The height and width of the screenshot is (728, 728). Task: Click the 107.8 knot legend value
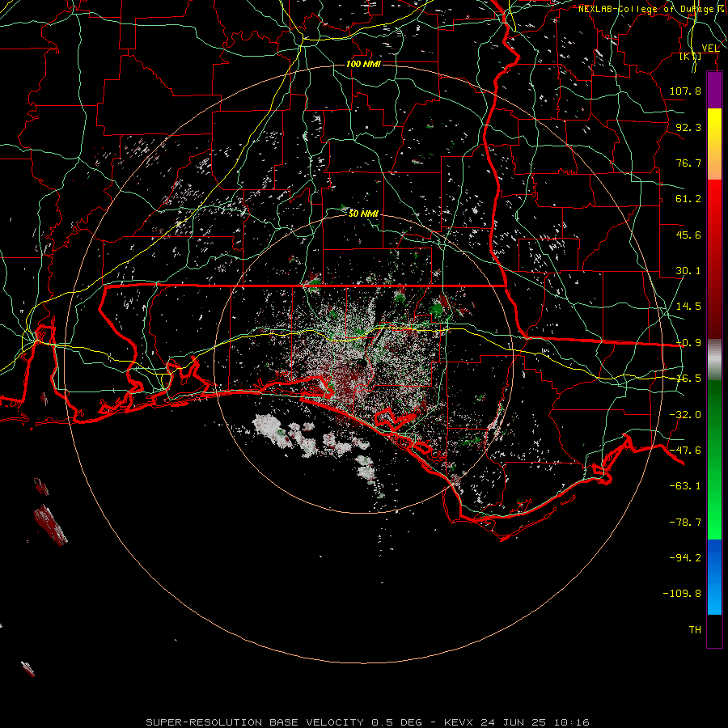(685, 91)
